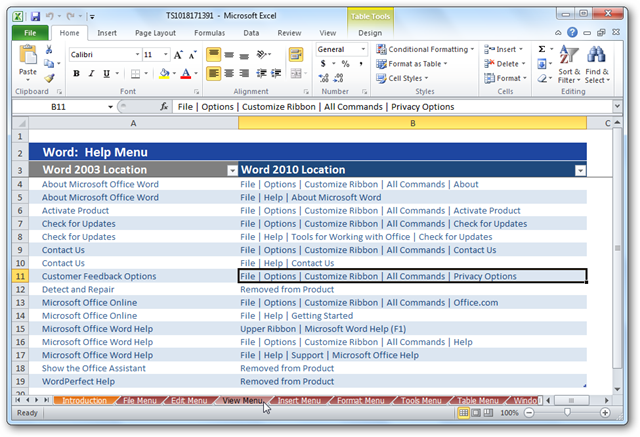The height and width of the screenshot is (437, 640).
Task: Open Microsoft Excel Help question mark
Action: [x=572, y=32]
